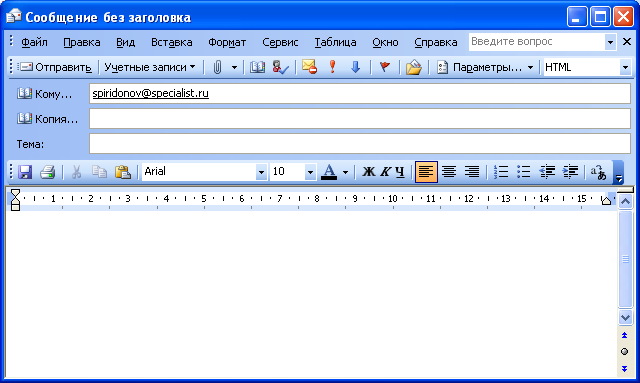Open the Окно menu
This screenshot has width=640, height=383.
pyautogui.click(x=385, y=42)
